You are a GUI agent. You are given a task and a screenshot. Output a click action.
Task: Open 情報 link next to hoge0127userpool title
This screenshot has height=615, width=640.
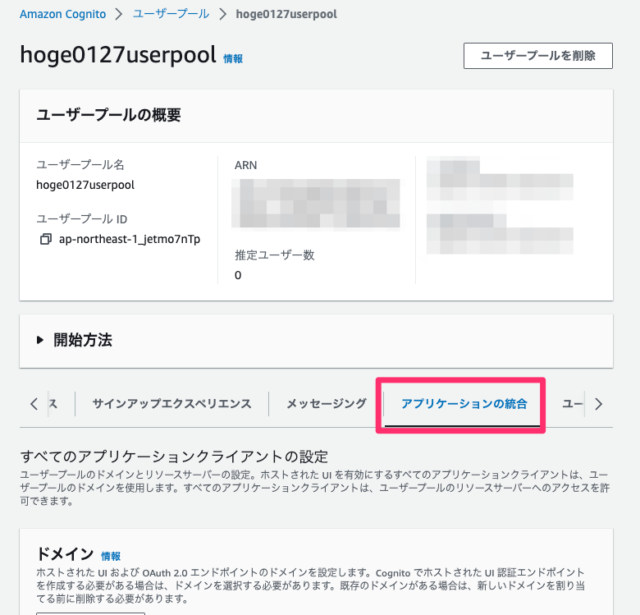pos(233,59)
